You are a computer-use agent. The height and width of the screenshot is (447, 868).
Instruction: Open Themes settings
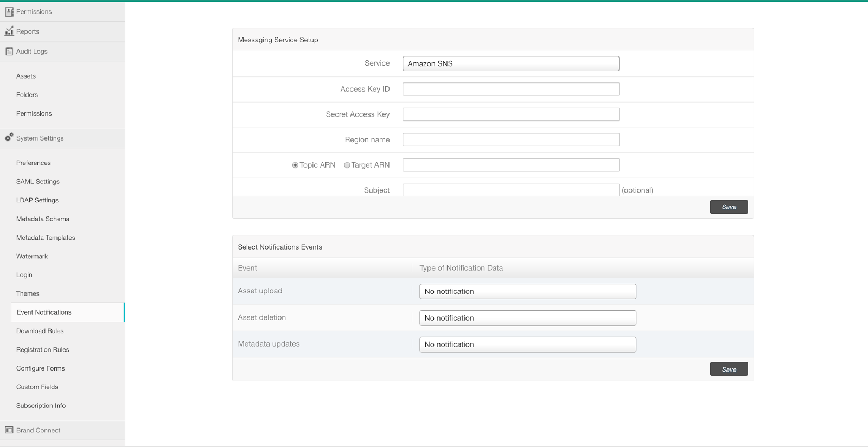pyautogui.click(x=28, y=294)
